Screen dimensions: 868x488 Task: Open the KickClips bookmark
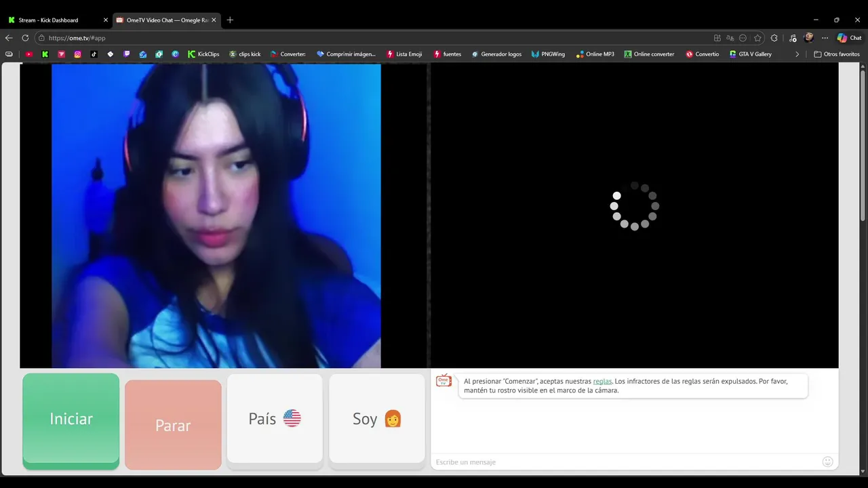(203, 54)
